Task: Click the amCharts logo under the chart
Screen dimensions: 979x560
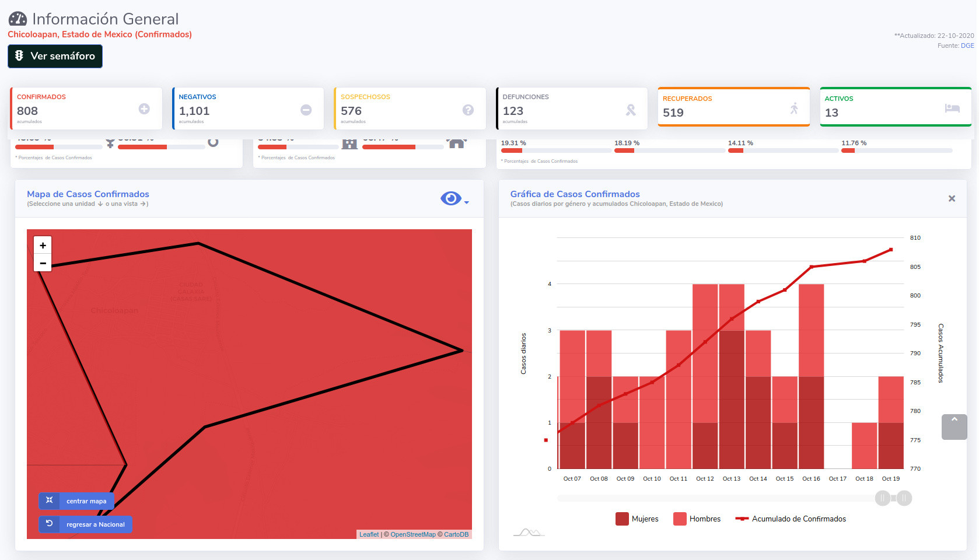Action: (529, 532)
